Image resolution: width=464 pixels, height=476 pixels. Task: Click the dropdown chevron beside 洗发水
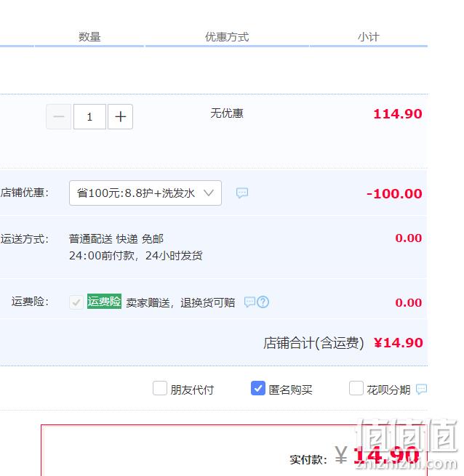(209, 193)
